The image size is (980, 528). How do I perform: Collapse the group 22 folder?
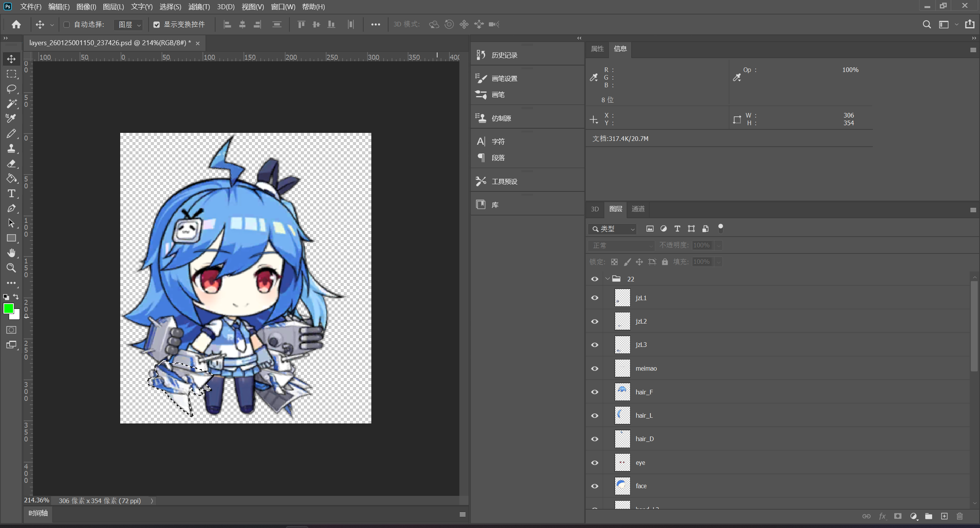(608, 279)
